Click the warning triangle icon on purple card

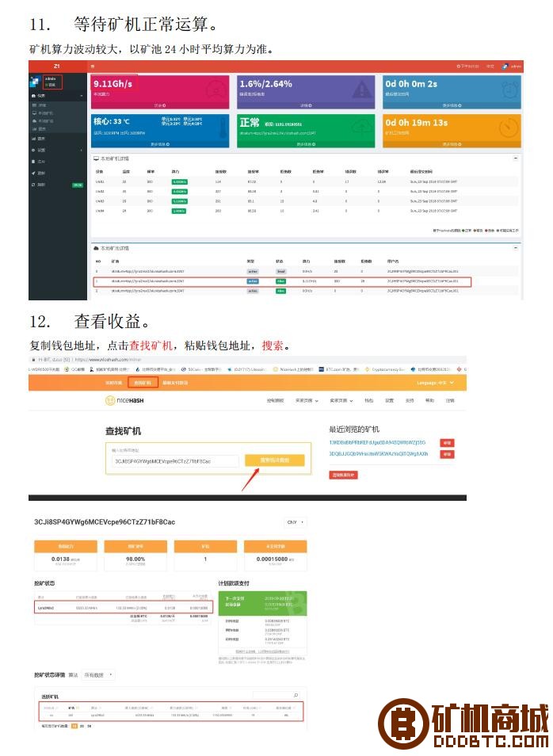coord(361,90)
